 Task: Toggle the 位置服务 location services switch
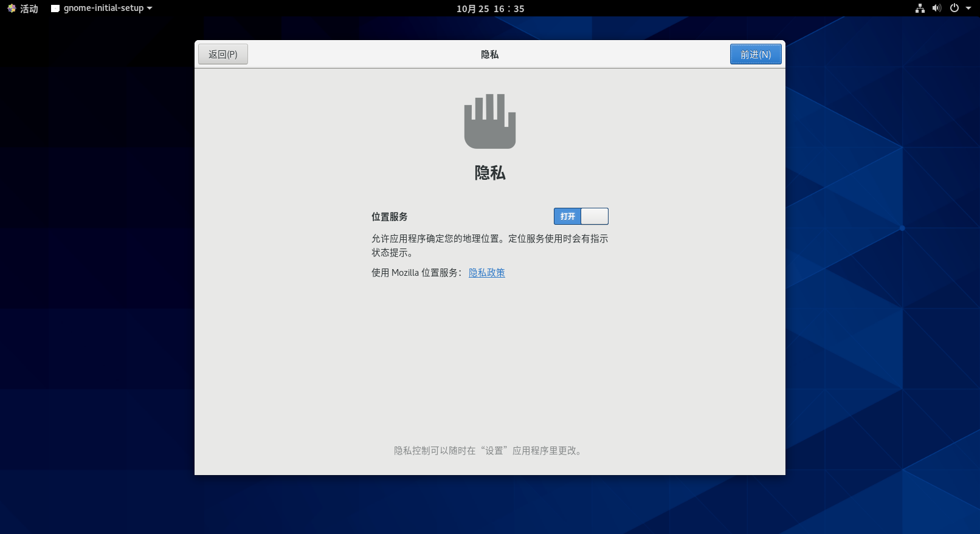point(581,216)
